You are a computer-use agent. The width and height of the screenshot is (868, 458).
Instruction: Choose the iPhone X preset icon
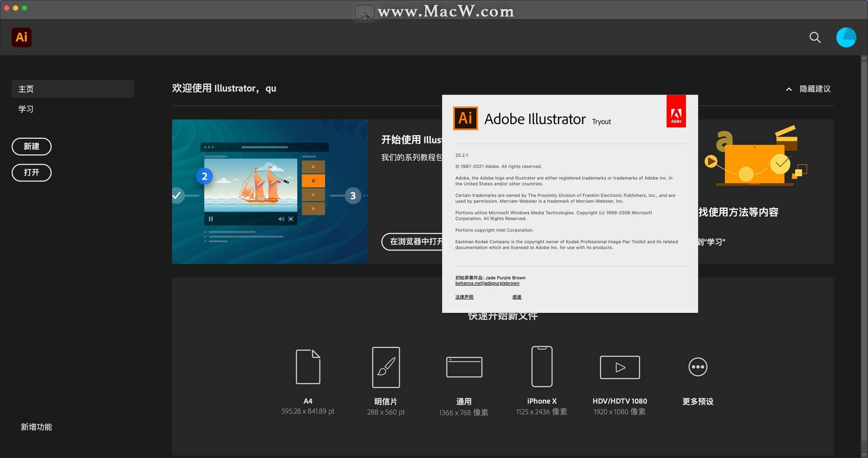tap(542, 367)
